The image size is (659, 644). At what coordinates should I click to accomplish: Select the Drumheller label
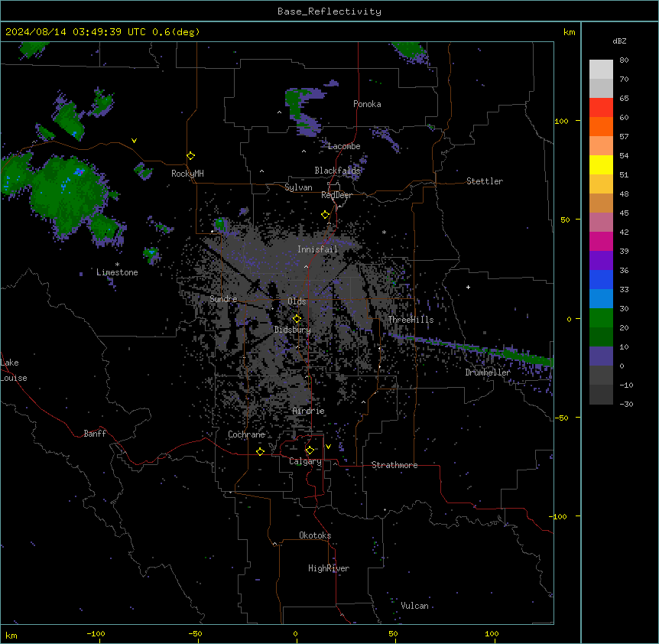pos(488,372)
